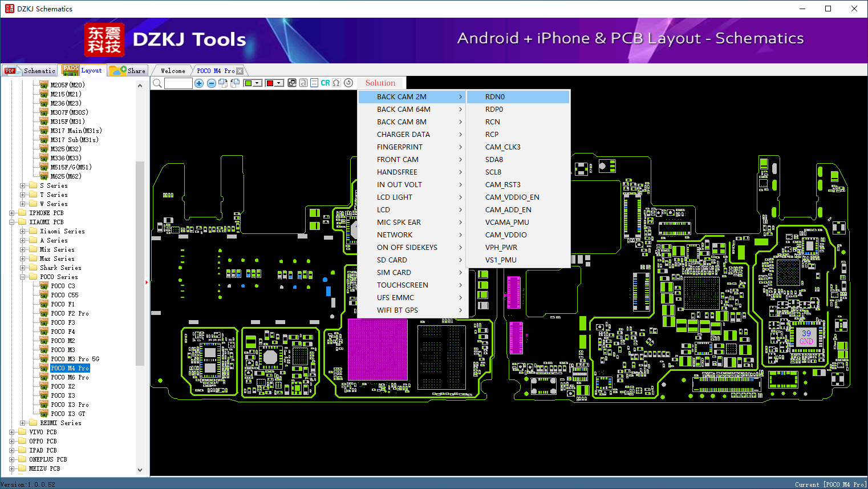Expand the VIVO PCB tree node
The width and height of the screenshot is (868, 489).
coord(12,432)
